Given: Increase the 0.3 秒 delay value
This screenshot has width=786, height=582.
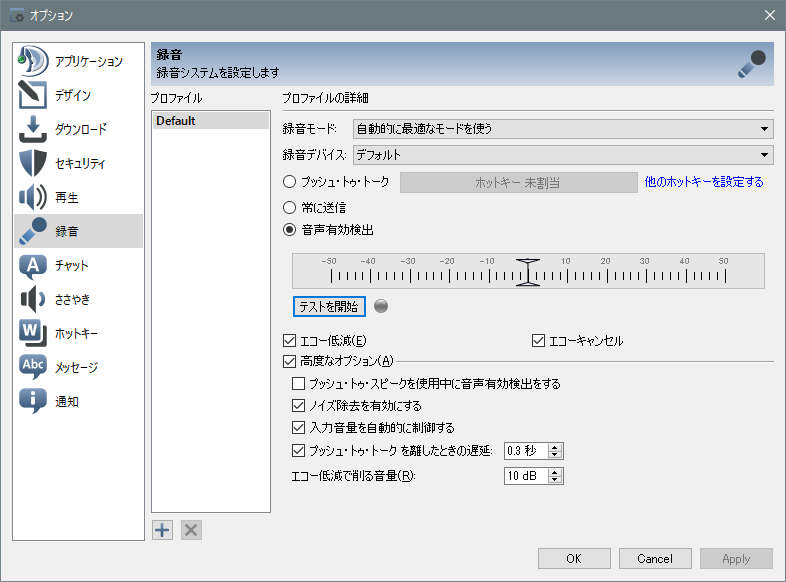Looking at the screenshot, I should click(x=554, y=447).
